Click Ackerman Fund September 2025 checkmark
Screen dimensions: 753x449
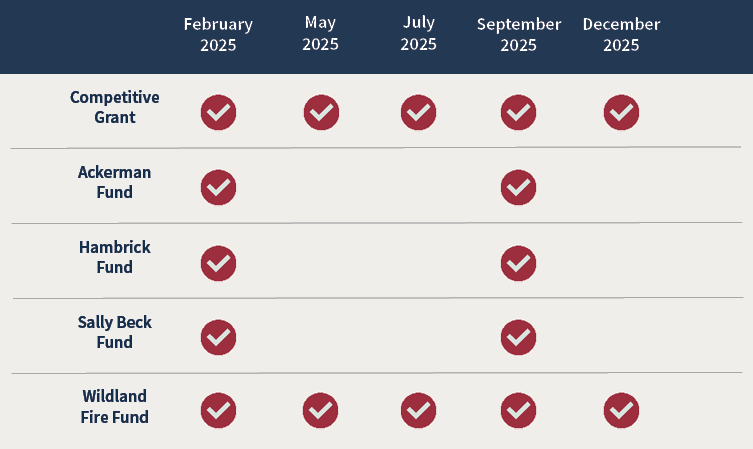pyautogui.click(x=519, y=187)
